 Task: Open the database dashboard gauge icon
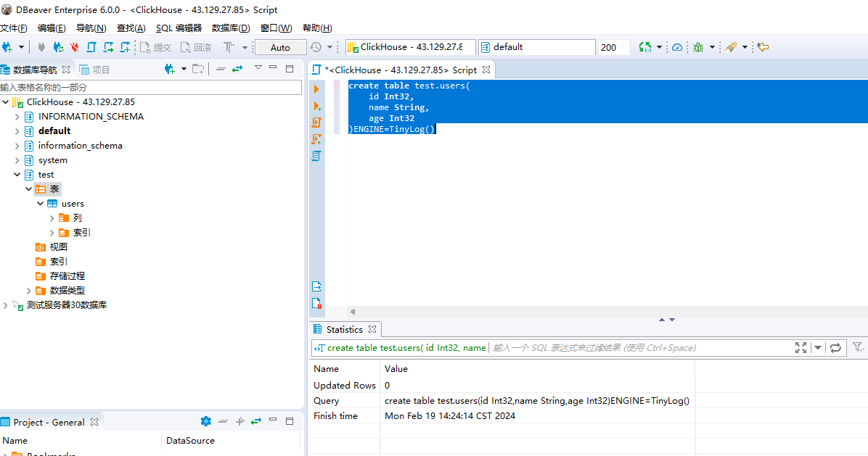[x=677, y=47]
